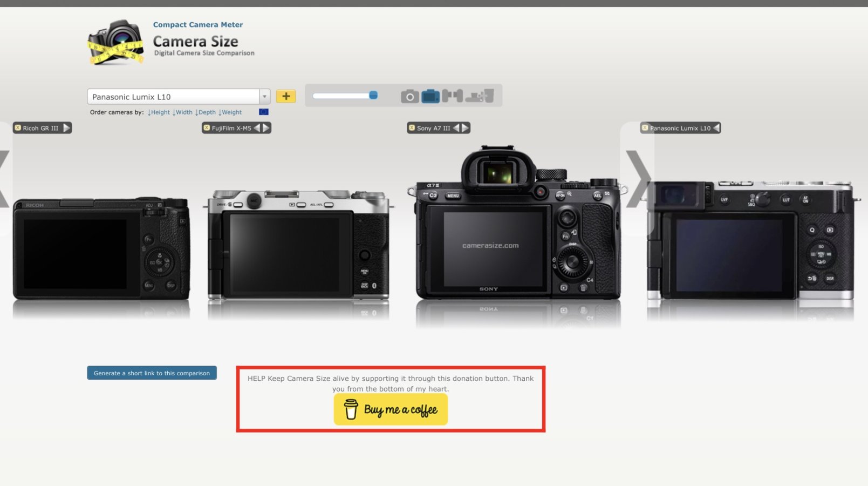Viewport: 868px width, 486px height.
Task: Click the Sony A7 III camera image
Action: 518,222
